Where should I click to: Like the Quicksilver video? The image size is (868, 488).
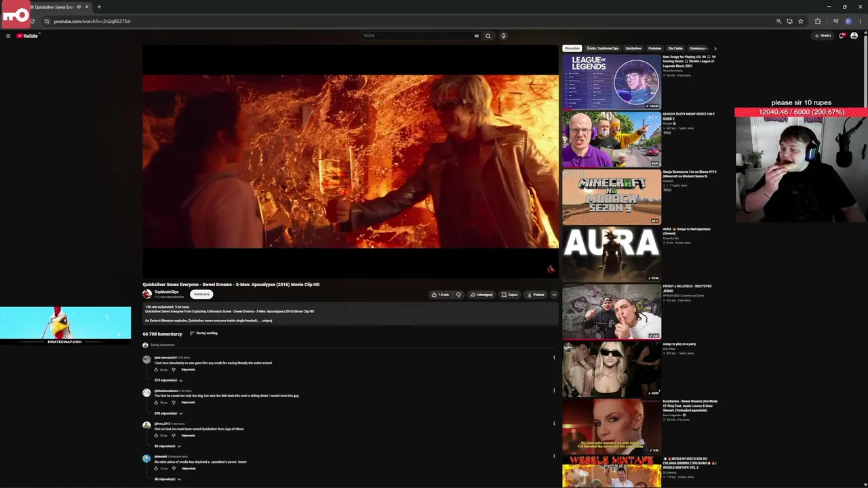440,295
